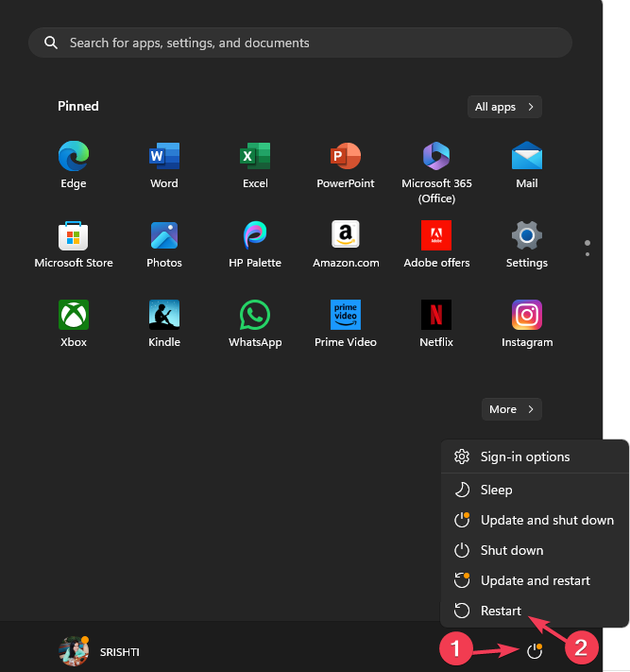The width and height of the screenshot is (630, 672).
Task: Choose Update and shut down
Action: (535, 520)
